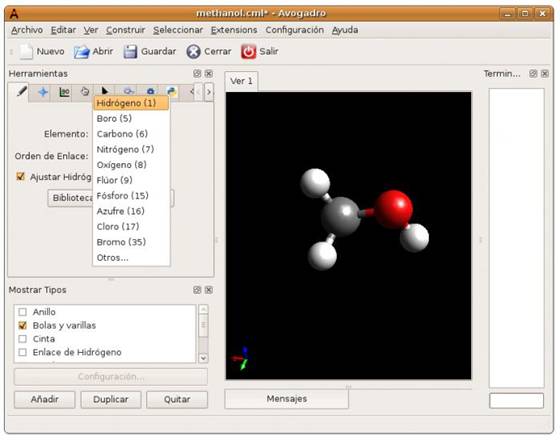Click the Mensajes button
560x440 pixels.
point(286,399)
